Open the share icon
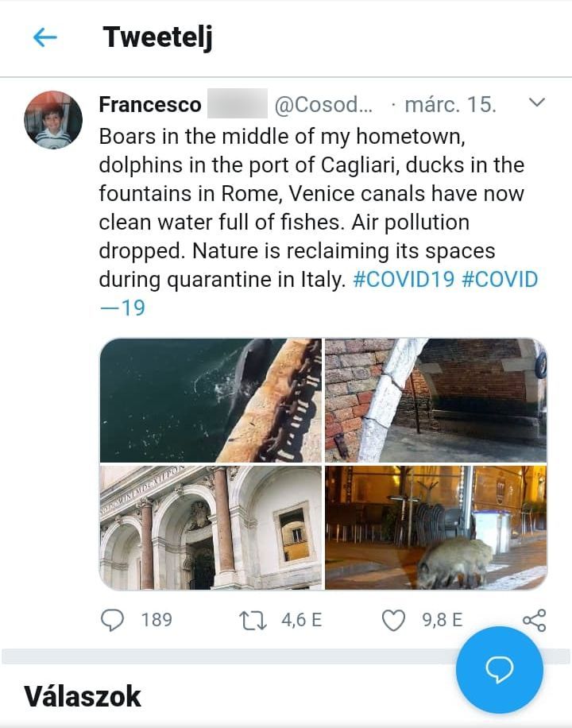 pyautogui.click(x=535, y=620)
